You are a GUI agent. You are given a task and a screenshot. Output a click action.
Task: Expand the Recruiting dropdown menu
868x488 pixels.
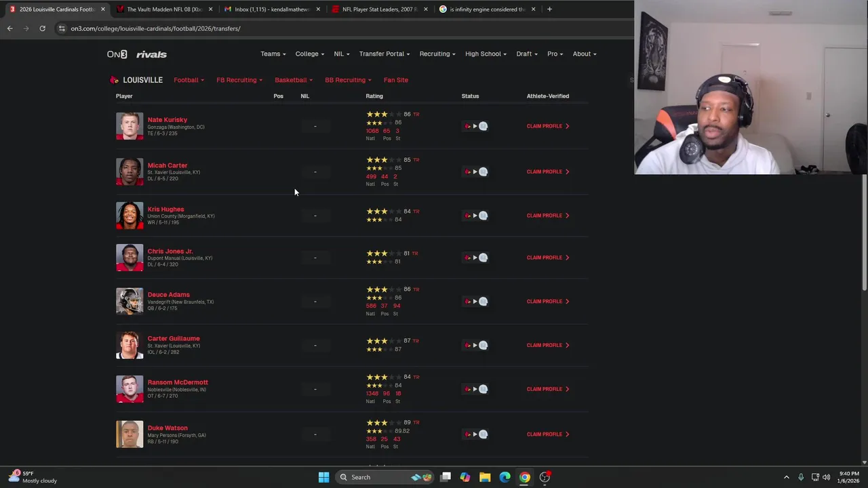437,54
